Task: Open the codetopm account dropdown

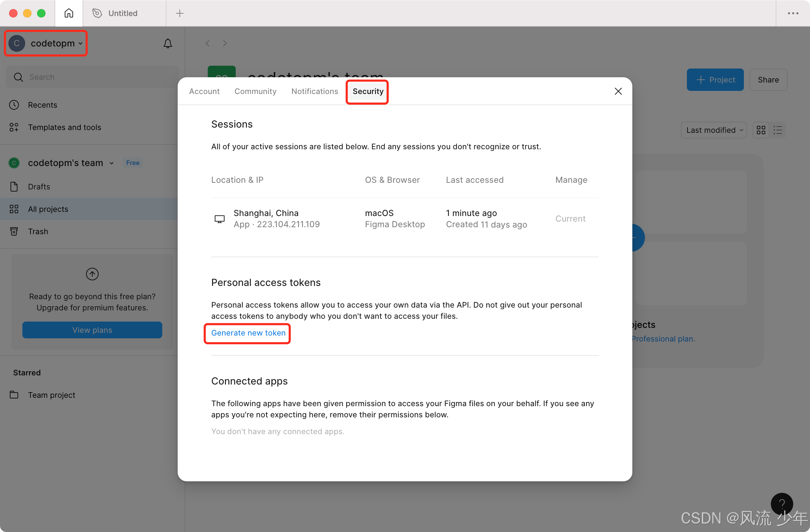Action: tap(46, 43)
